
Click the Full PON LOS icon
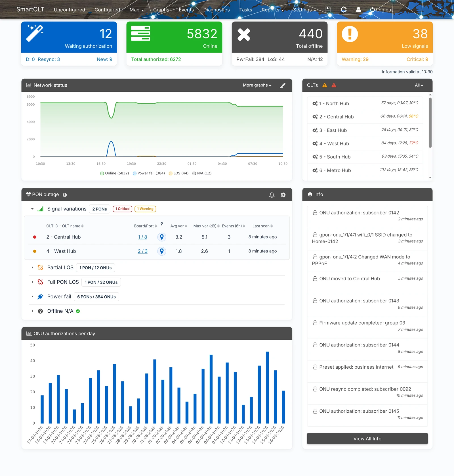click(40, 282)
